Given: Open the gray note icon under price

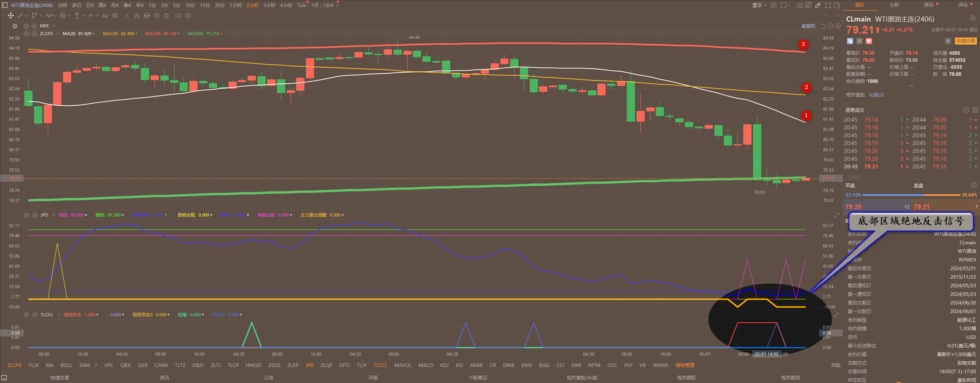Looking at the screenshot, I should (860, 41).
